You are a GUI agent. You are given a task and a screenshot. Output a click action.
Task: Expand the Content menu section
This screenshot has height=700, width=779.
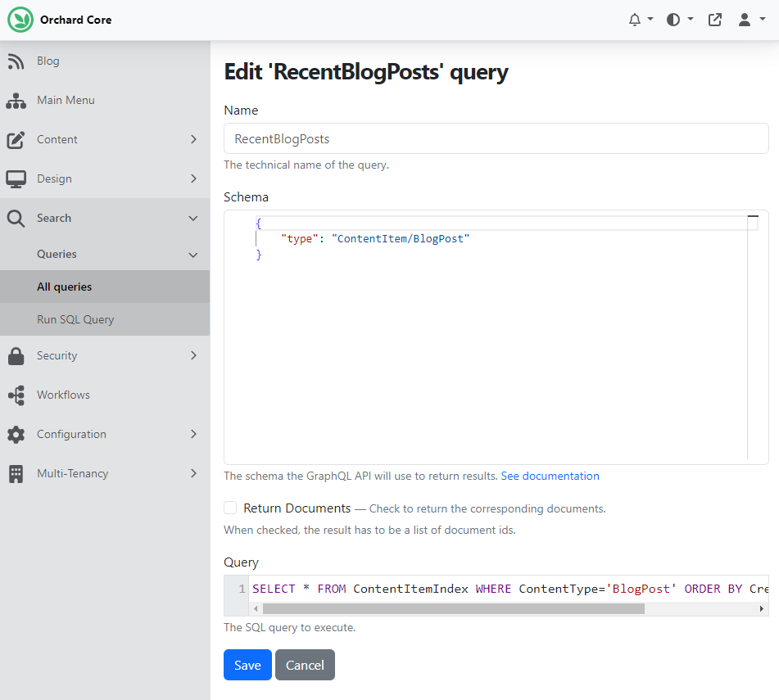pos(193,140)
